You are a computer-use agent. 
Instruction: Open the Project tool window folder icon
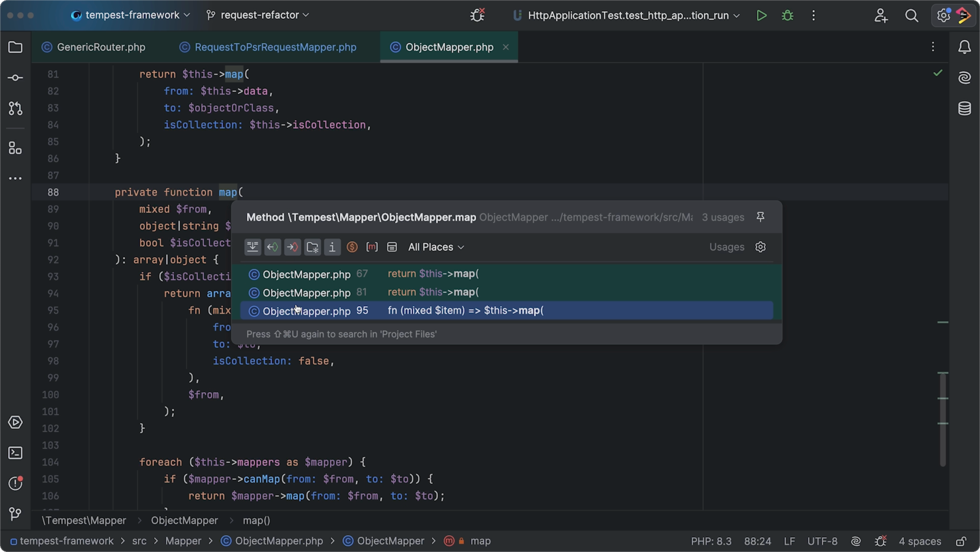tap(15, 47)
